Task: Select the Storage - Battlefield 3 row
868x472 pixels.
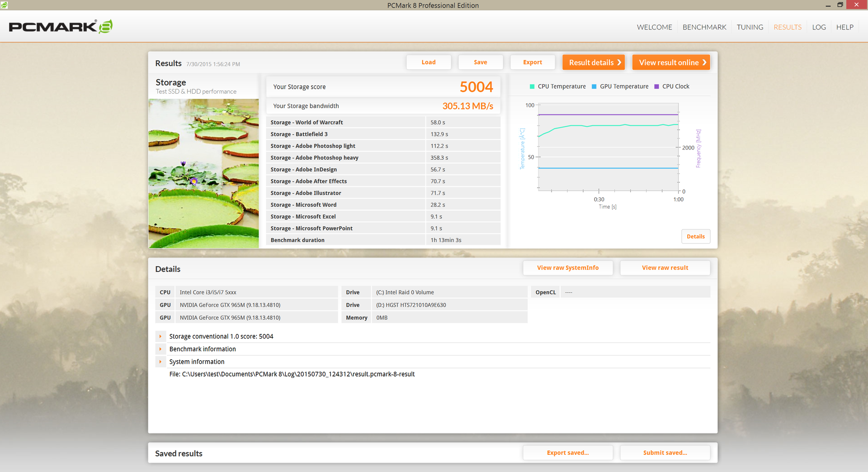Action: click(383, 134)
